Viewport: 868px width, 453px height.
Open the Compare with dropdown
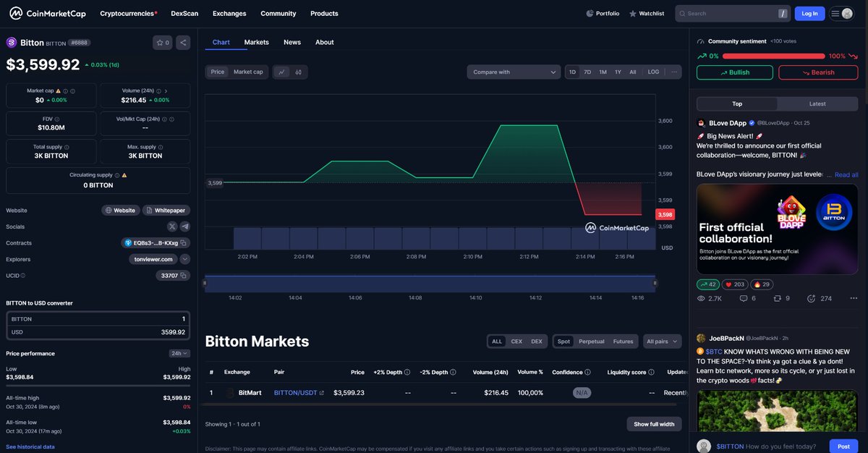[513, 72]
